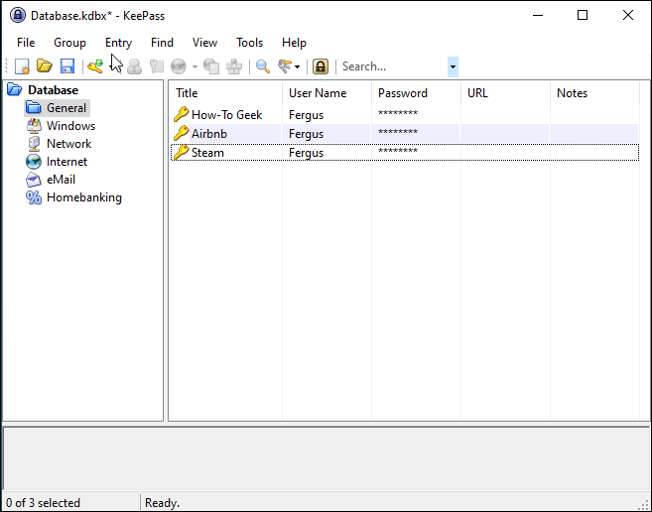
Task: Click the User Name column header
Action: (317, 93)
